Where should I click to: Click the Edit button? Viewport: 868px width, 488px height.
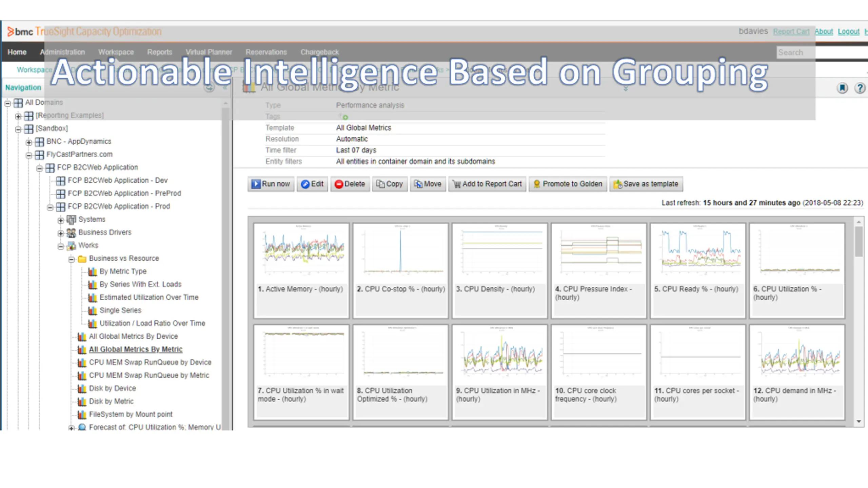point(312,184)
